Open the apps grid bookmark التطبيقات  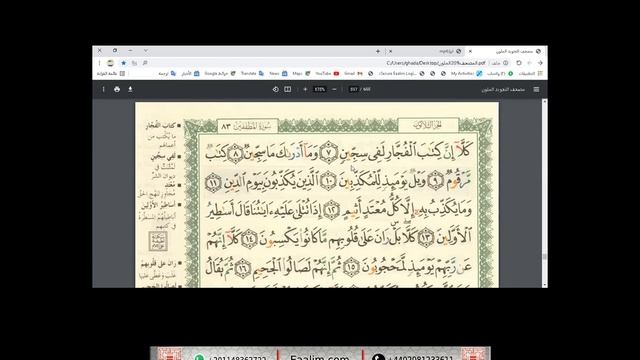point(531,73)
